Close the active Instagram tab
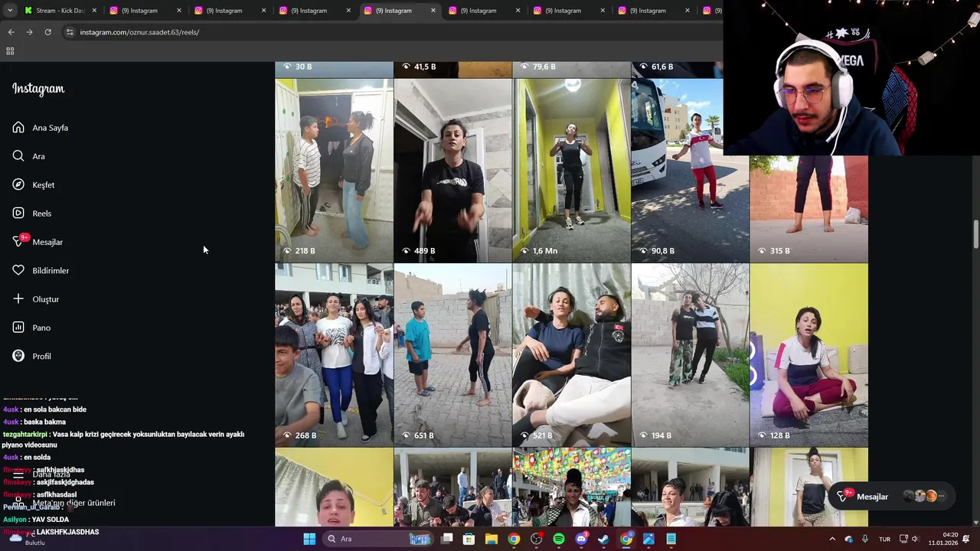Image resolution: width=980 pixels, height=551 pixels. point(433,11)
